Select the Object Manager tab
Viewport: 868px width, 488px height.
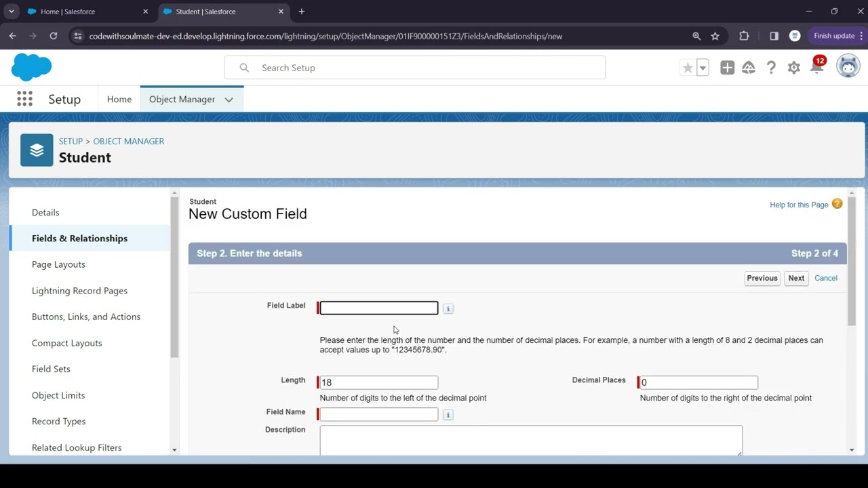[x=182, y=99]
